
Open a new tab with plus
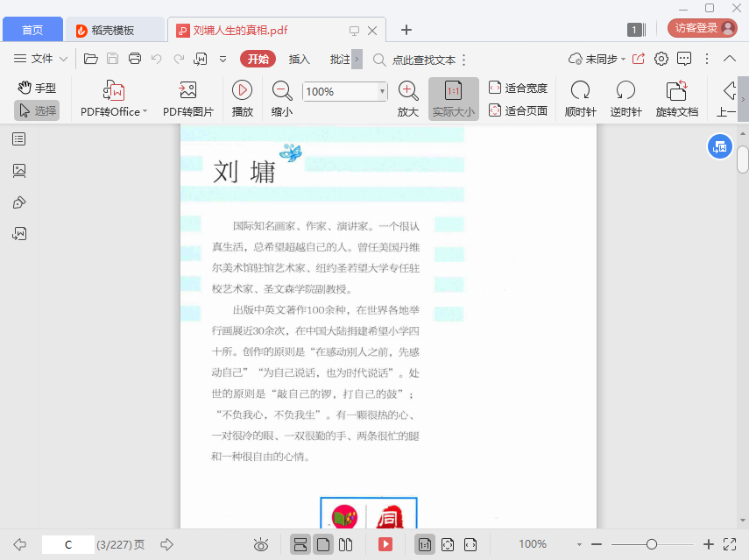tap(406, 30)
